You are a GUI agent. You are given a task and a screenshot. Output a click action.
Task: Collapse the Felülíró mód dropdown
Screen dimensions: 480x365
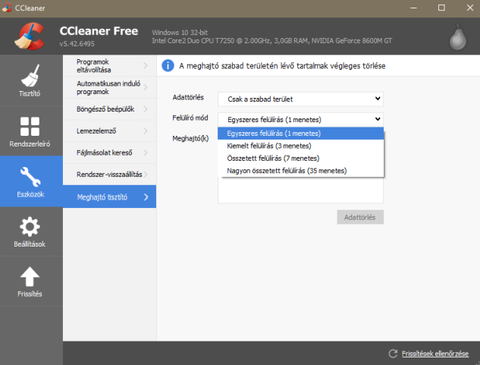[301, 119]
